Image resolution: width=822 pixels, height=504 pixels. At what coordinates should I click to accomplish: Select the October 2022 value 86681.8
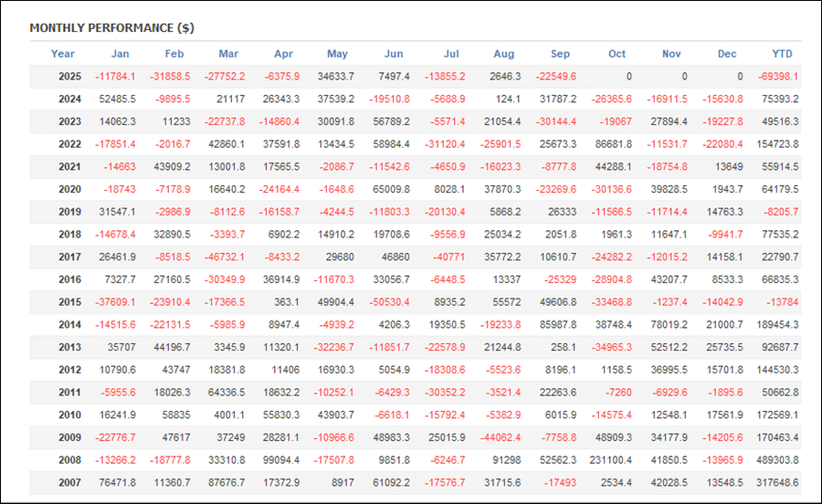coord(612,144)
